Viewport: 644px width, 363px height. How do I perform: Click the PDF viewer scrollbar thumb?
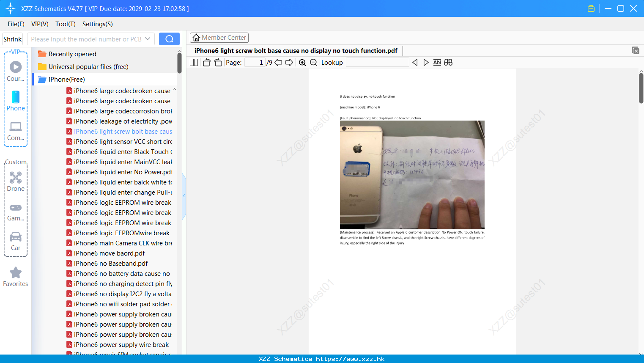coord(641,88)
